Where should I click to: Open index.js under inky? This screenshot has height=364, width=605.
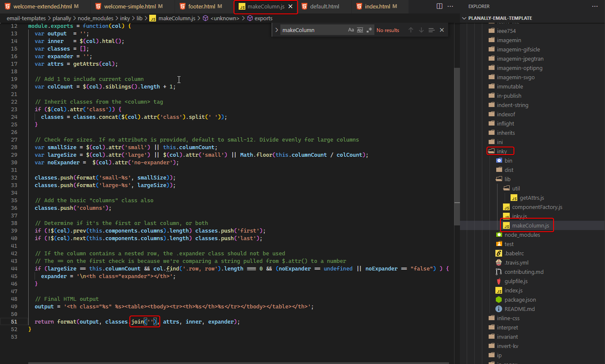514,290
